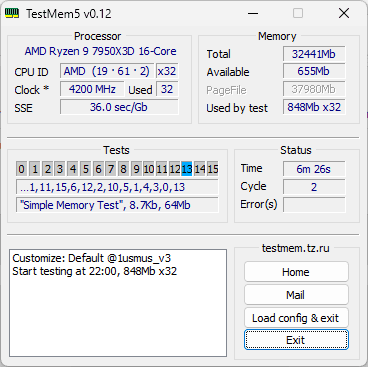
Task: Select test box number 0
Action: (x=21, y=169)
